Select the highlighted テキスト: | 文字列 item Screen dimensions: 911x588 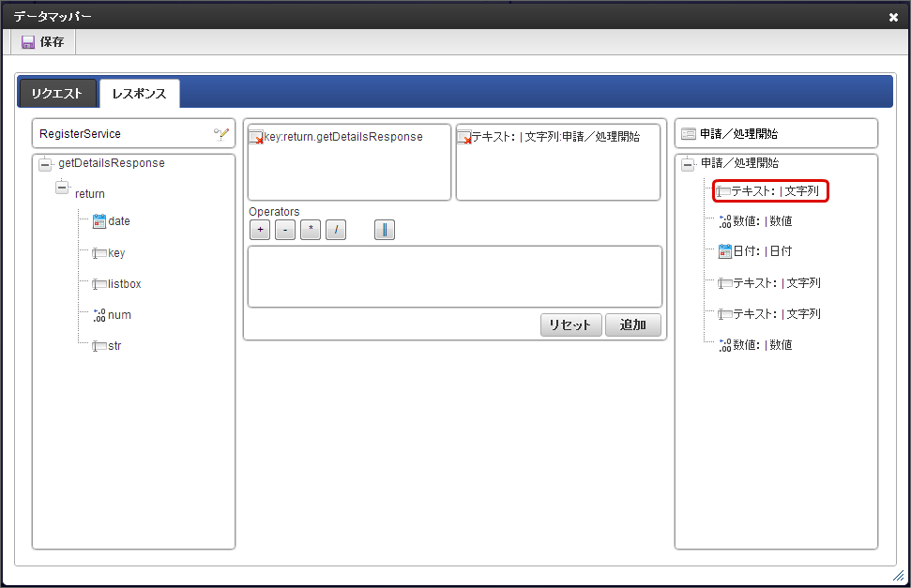[x=770, y=191]
